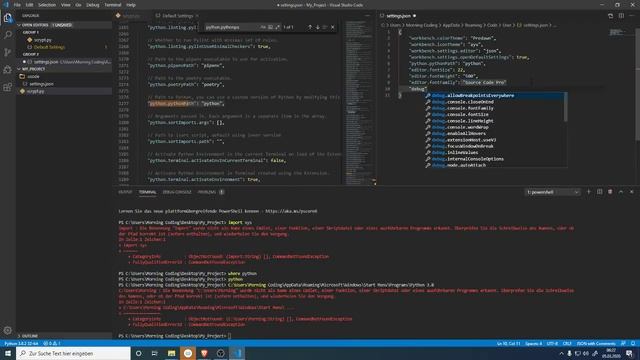Switch to the Default Settings editor tab
This screenshot has width=640, height=360.
(177, 16)
